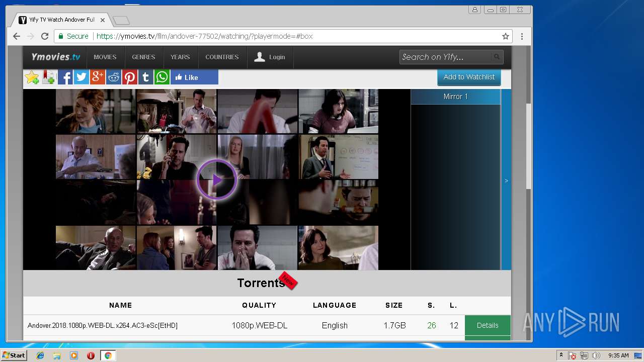This screenshot has height=362, width=644.
Task: Click the add bookmark icon beside the star
Action: coord(49,77)
